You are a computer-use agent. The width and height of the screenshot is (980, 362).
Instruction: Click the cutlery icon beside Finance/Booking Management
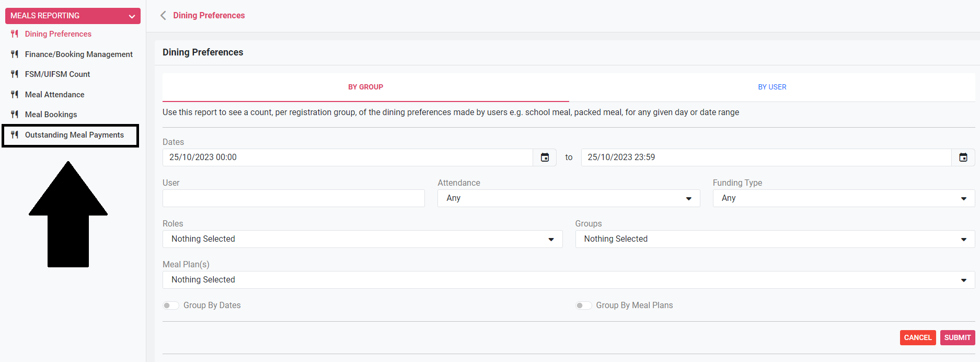point(15,54)
